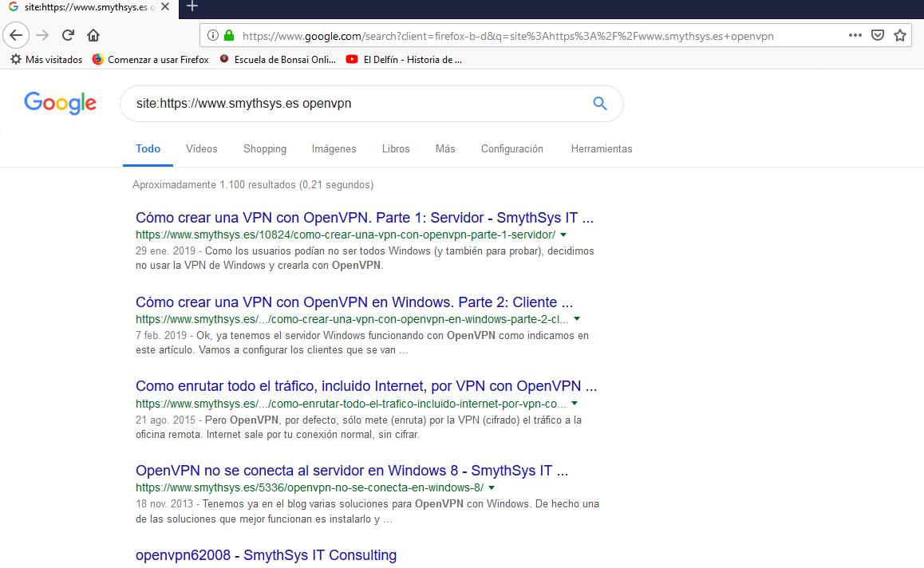The image size is (924, 568).
Task: Expand dropdown arrow beside Parte 2 Cliente URL
Action: (577, 319)
